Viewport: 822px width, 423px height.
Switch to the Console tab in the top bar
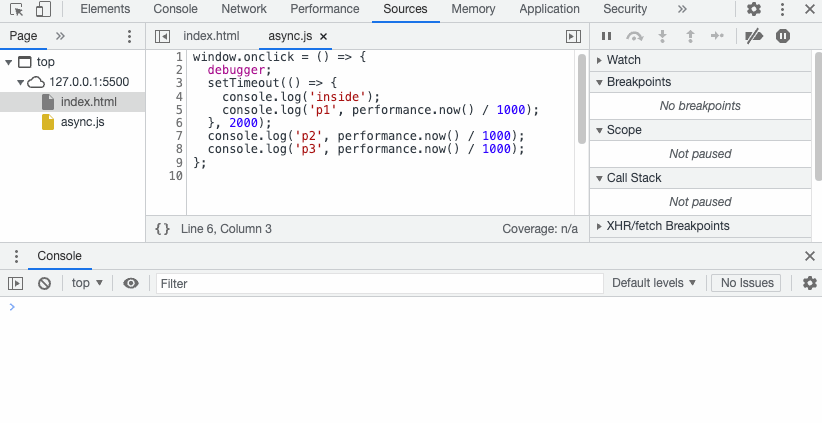[x=175, y=9]
